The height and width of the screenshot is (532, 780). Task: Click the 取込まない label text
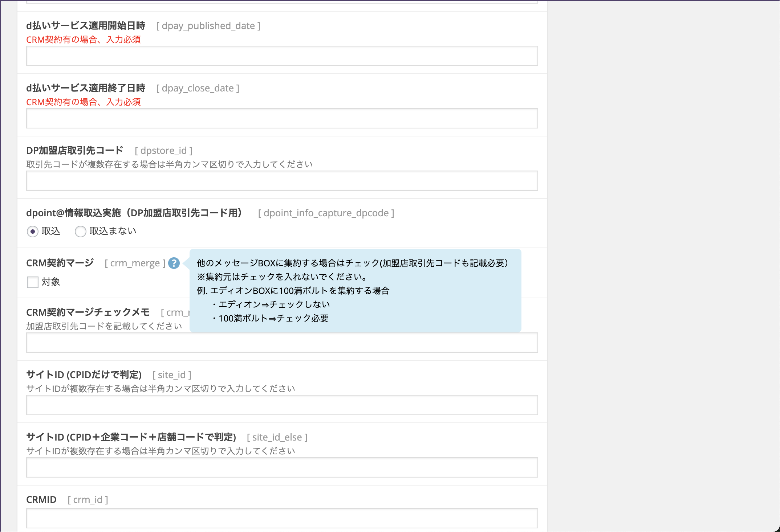point(113,231)
